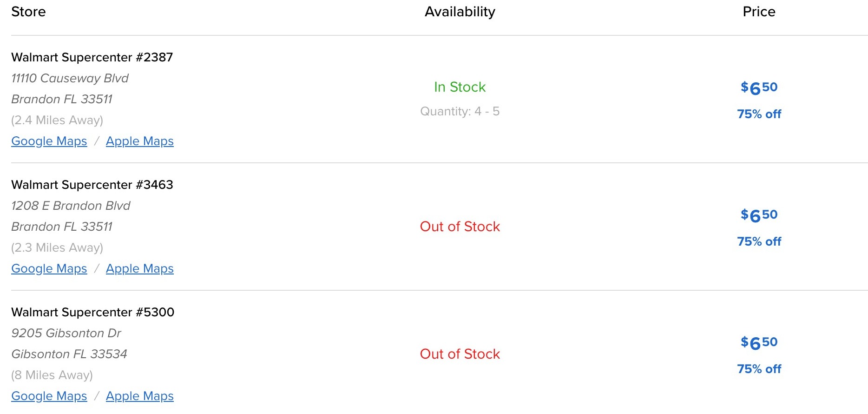Screen dimensions: 868x414
Task: Open Google Maps for Walmart Supercenter #3463
Action: [x=49, y=268]
